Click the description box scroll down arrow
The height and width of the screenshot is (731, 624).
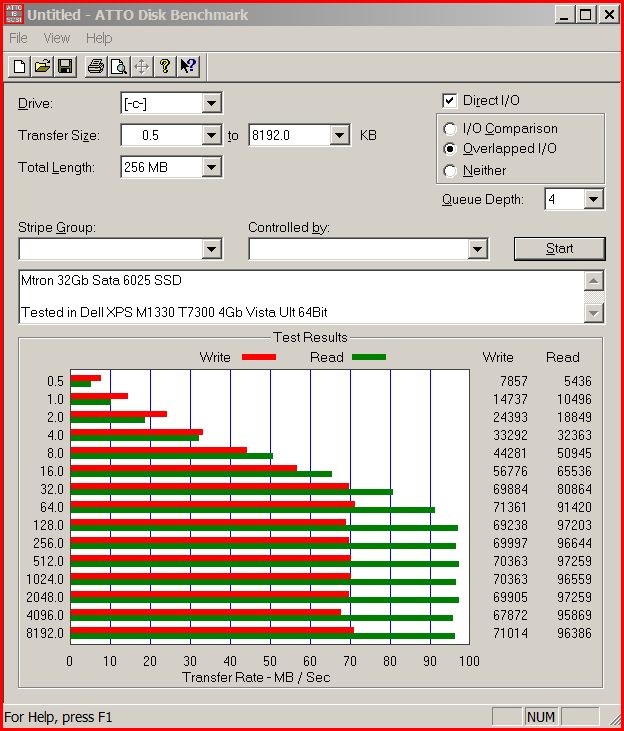click(x=593, y=313)
